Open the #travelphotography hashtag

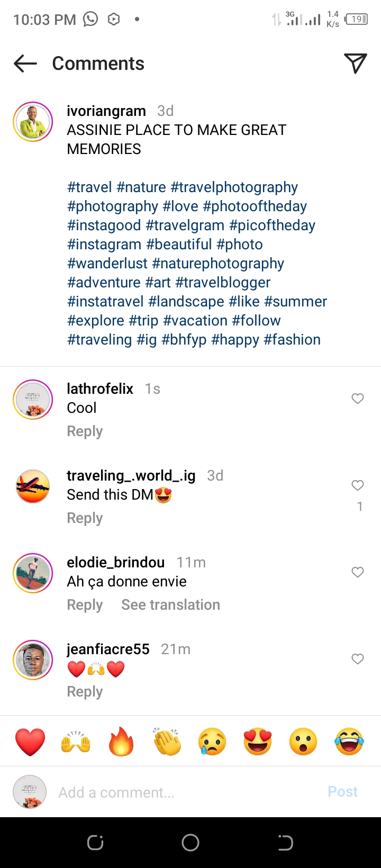(x=234, y=187)
